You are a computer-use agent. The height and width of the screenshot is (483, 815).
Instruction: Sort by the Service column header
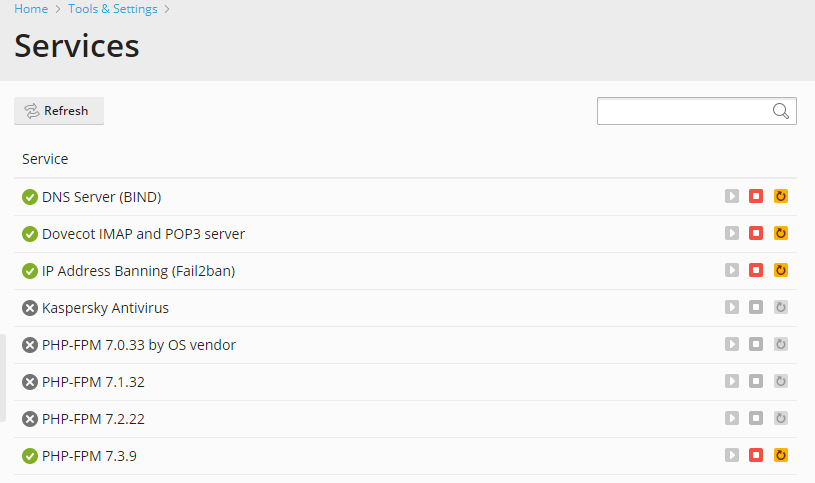point(45,159)
